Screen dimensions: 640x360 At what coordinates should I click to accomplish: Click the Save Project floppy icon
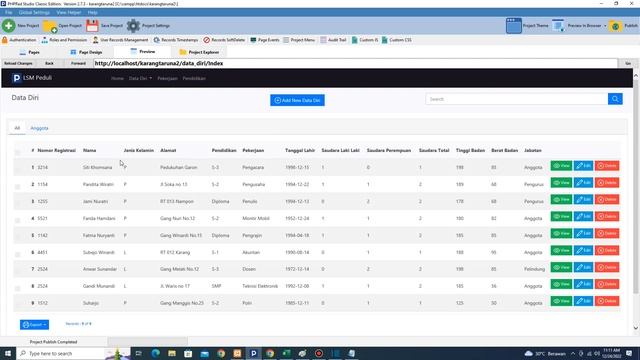click(x=92, y=26)
